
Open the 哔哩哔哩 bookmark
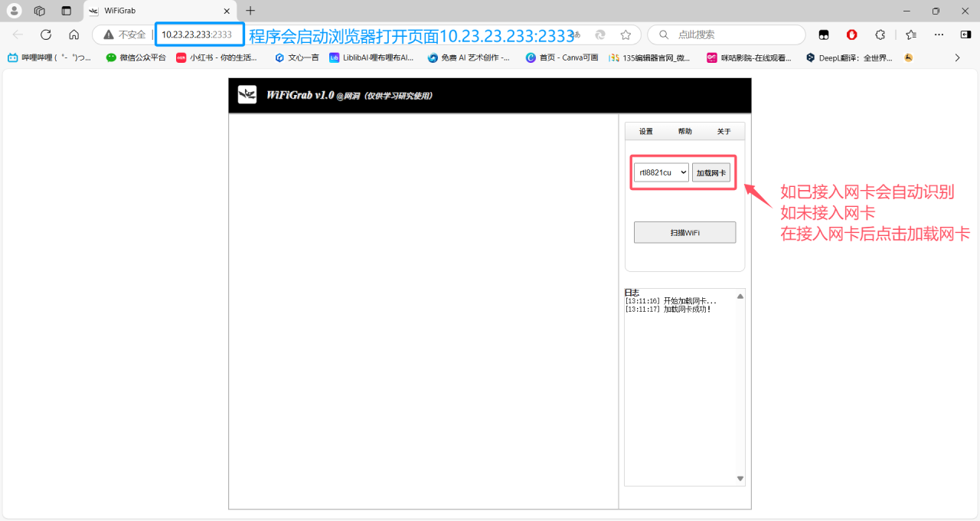(50, 57)
